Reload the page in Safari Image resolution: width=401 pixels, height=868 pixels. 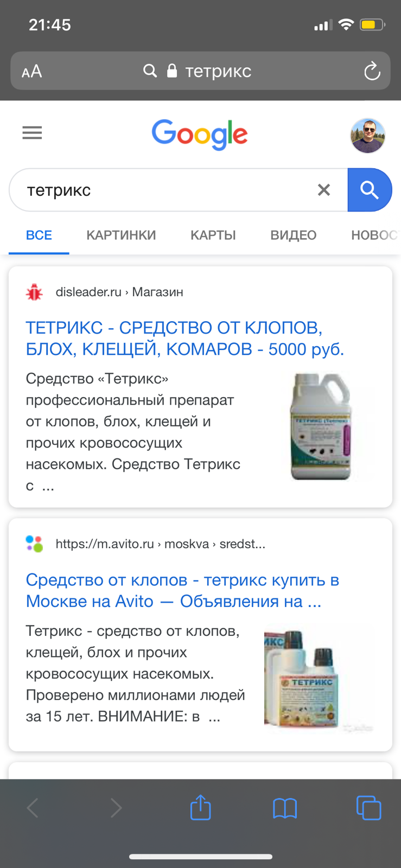pos(372,71)
